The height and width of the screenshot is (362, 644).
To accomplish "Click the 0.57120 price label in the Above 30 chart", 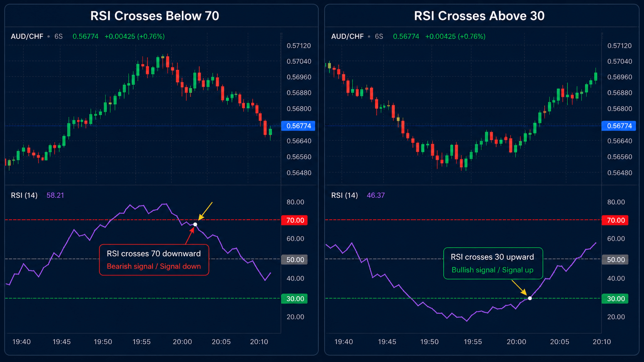I will tap(619, 46).
